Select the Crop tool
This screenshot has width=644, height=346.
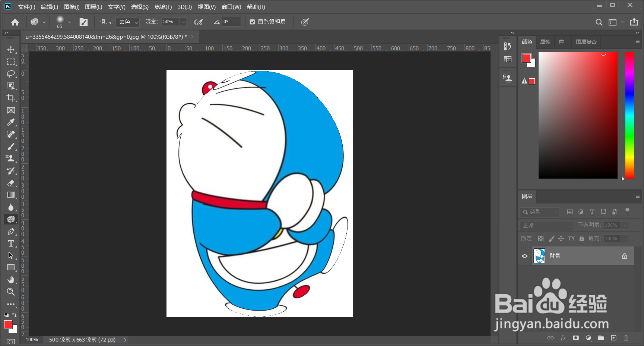tap(11, 98)
